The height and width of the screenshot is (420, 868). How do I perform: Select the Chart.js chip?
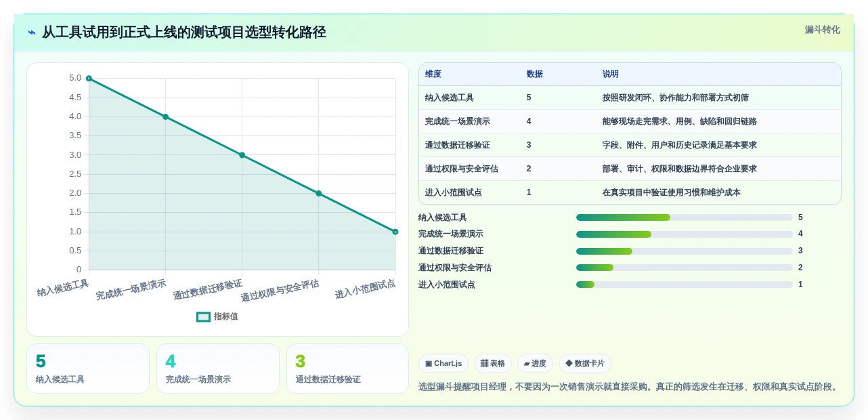pos(443,363)
